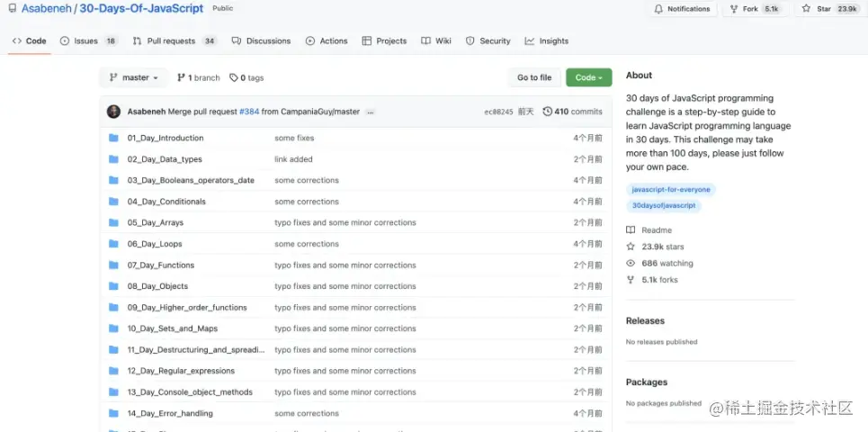Click the folder icon for 02_Day_Data_types
Screen dimensions: 868x432
[113, 159]
